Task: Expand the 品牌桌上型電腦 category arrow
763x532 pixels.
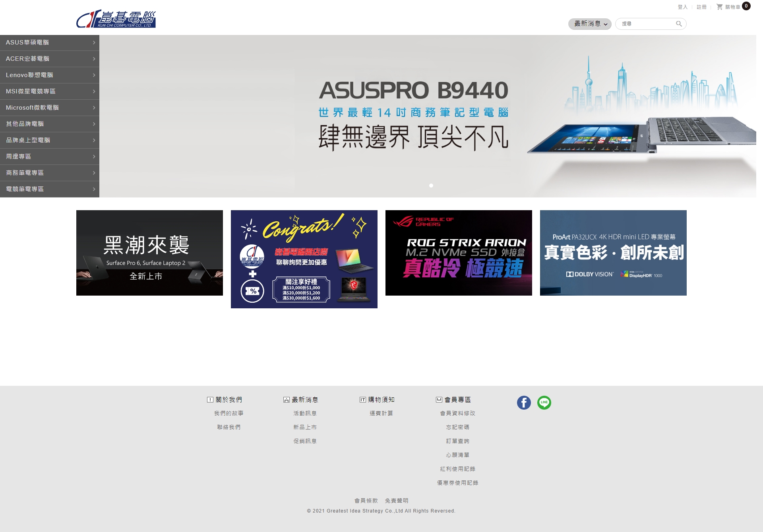Action: [94, 140]
